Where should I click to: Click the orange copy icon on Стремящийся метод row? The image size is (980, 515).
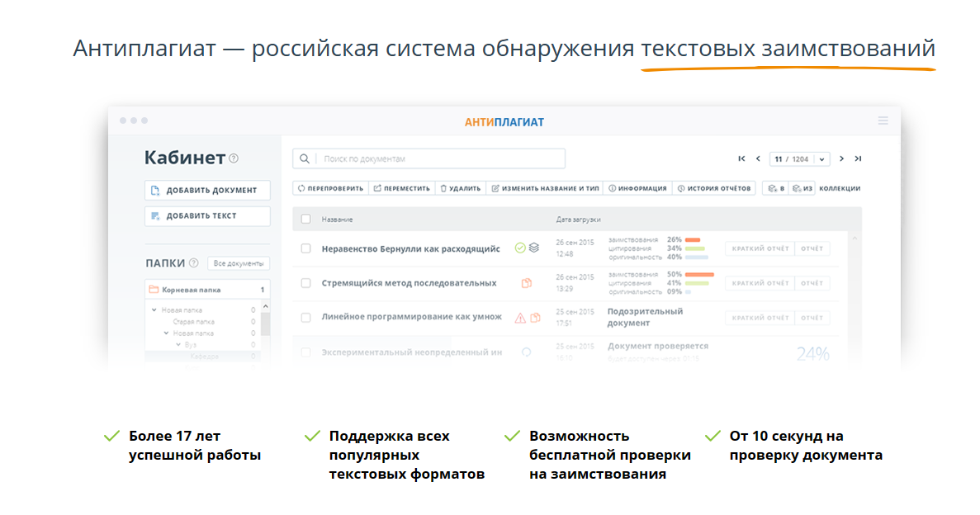coord(527,283)
